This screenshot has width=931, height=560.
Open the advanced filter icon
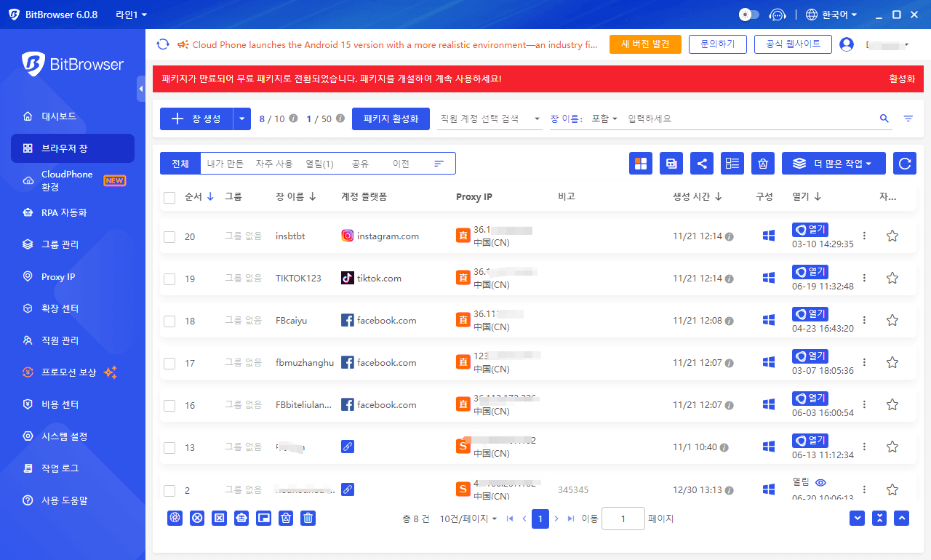pyautogui.click(x=908, y=119)
